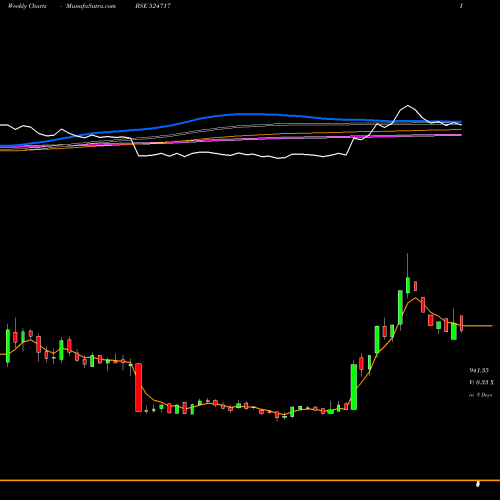Click the '941.35' price value
Image resolution: width=500 pixels, height=500 pixels.
coord(479,370)
